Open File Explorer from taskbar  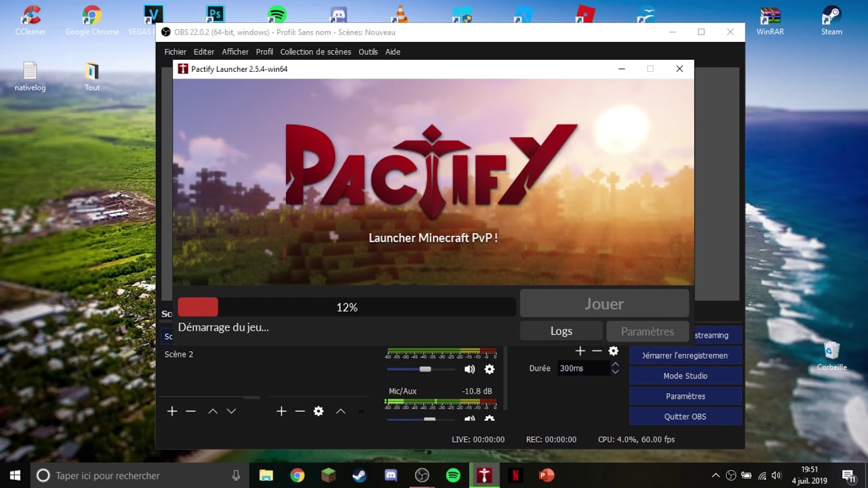[x=266, y=475]
